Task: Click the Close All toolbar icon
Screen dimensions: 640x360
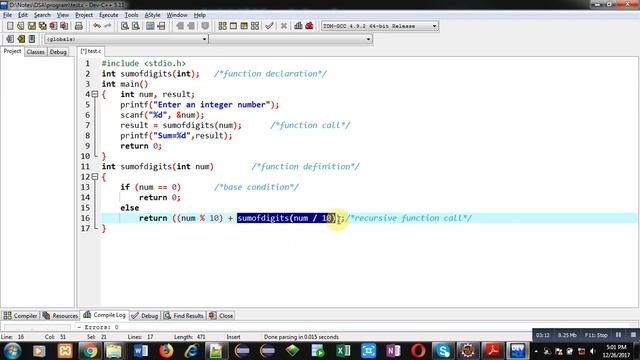Action: 64,26
